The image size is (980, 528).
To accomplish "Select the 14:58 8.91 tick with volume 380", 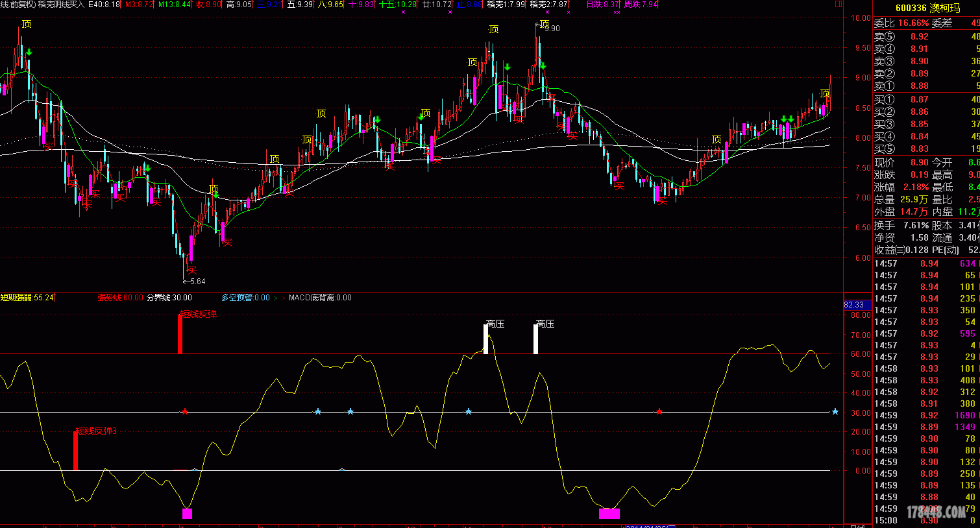I will (927, 403).
